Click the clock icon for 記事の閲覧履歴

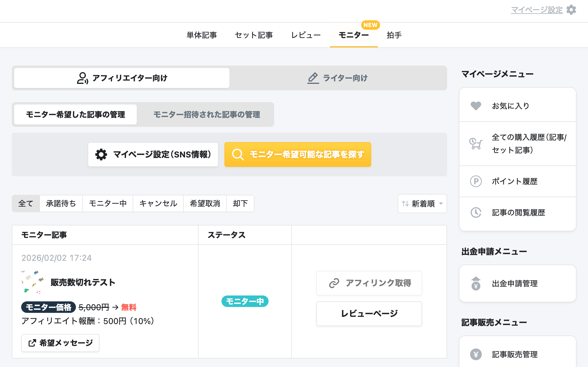(476, 212)
